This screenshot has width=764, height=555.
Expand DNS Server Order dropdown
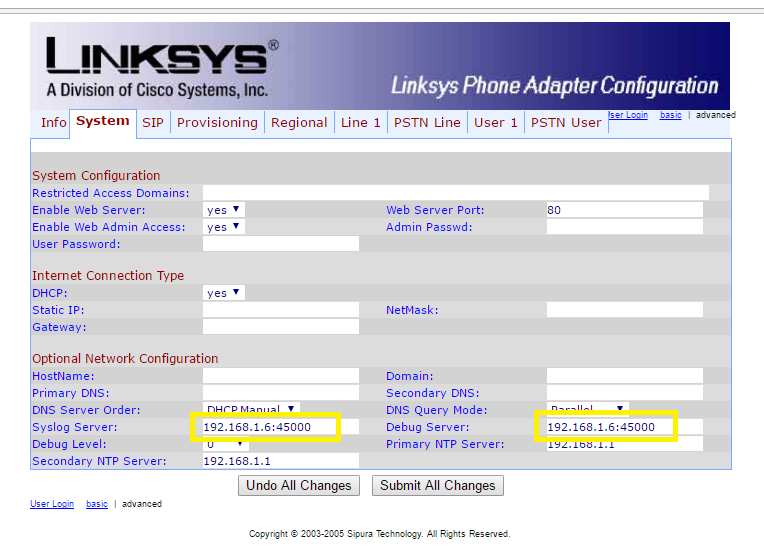(x=251, y=408)
